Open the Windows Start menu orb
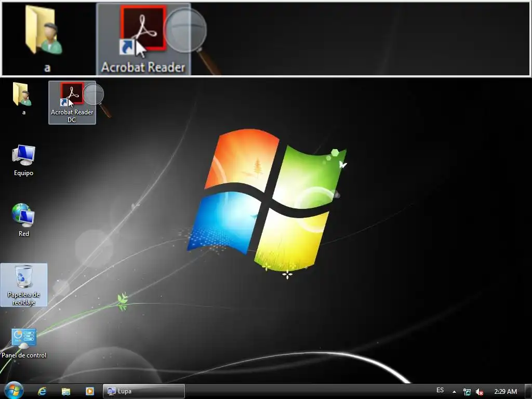The width and height of the screenshot is (532, 399). point(14,391)
